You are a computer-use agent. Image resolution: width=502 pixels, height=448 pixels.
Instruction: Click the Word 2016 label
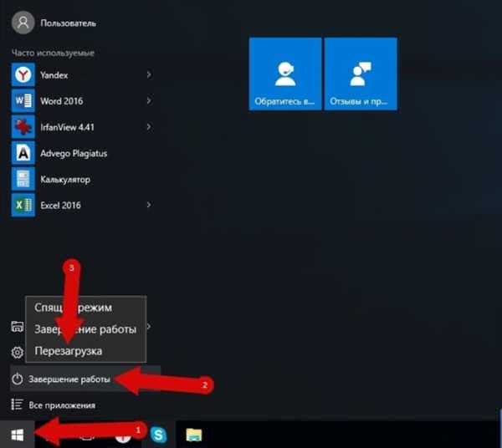click(x=61, y=101)
